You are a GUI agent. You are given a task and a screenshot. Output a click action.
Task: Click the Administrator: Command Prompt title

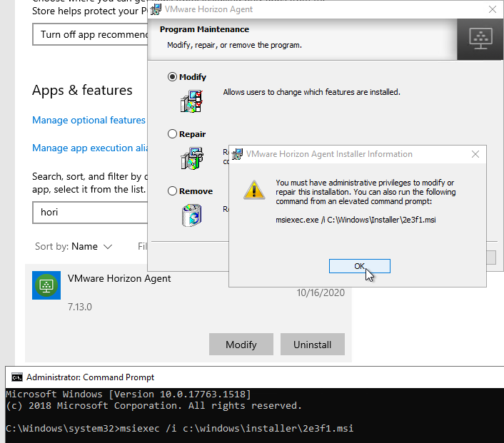(91, 377)
